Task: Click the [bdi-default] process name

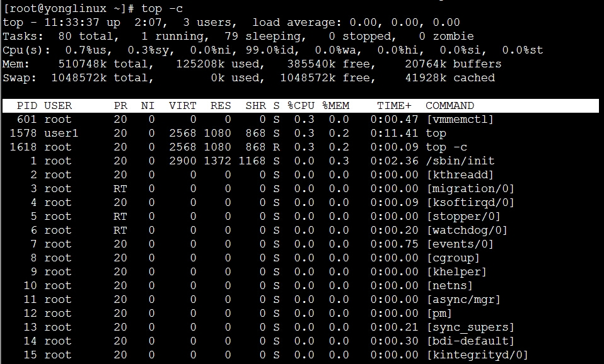Action: pos(470,341)
